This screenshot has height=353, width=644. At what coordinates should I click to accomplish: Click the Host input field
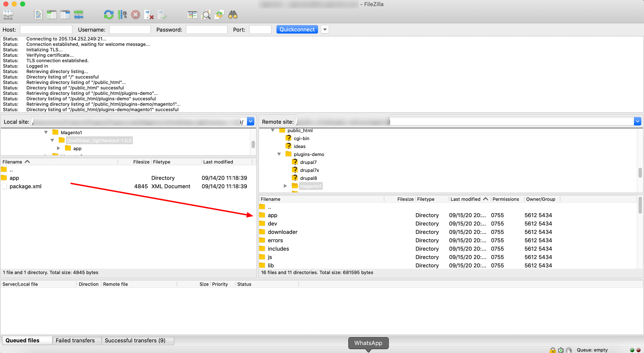point(46,30)
